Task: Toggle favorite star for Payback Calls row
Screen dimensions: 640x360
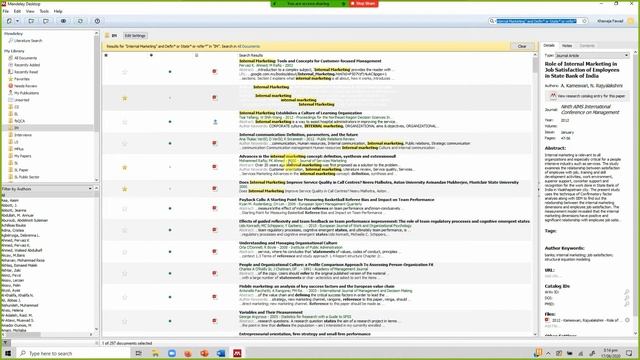Action: (124, 209)
